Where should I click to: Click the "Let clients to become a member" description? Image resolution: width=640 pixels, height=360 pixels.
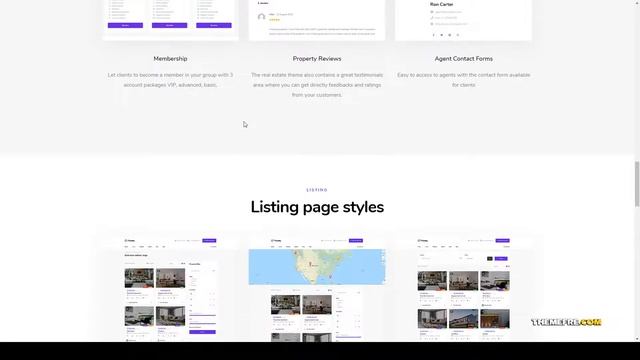point(170,80)
